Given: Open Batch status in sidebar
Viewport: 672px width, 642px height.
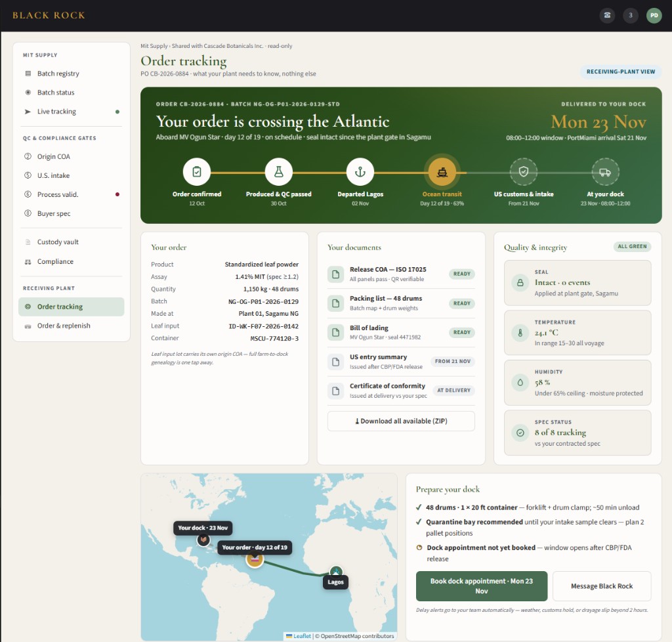Looking at the screenshot, I should pos(71,92).
